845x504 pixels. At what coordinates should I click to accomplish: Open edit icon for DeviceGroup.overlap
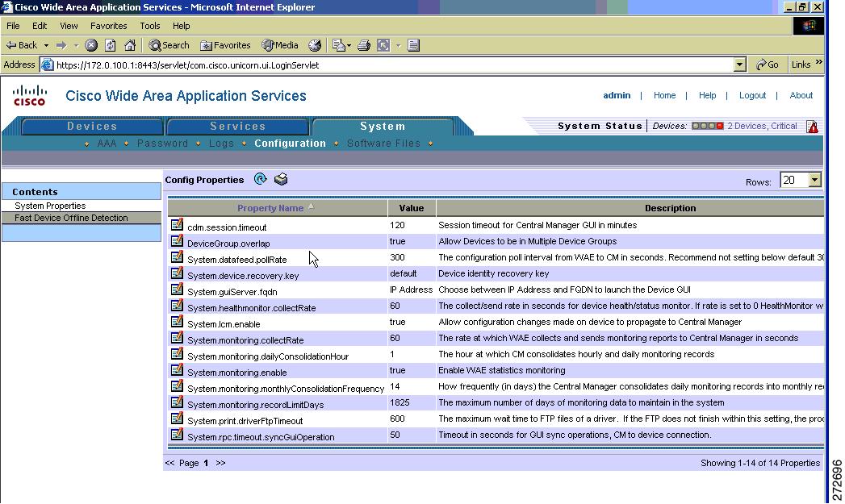[x=177, y=241]
